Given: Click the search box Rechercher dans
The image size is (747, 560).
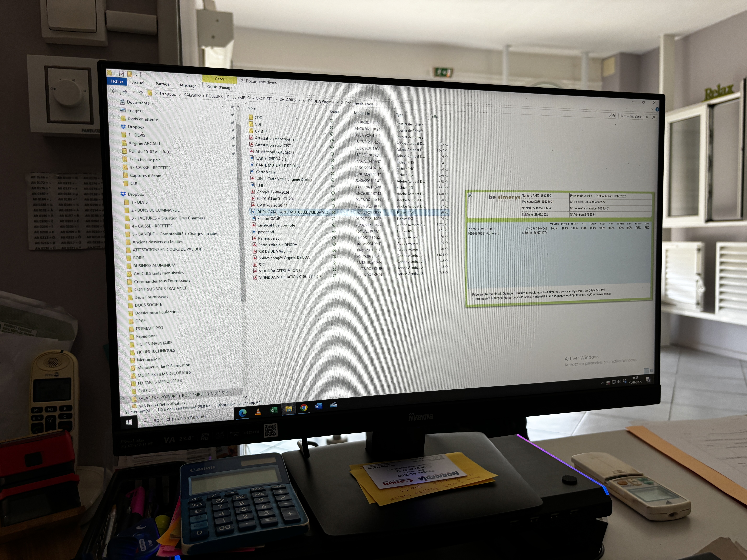Looking at the screenshot, I should (637, 116).
